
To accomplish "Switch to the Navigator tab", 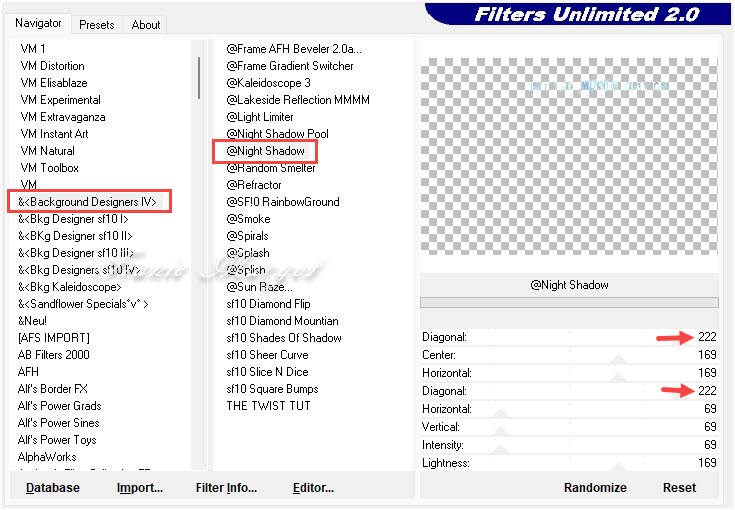I will [38, 23].
